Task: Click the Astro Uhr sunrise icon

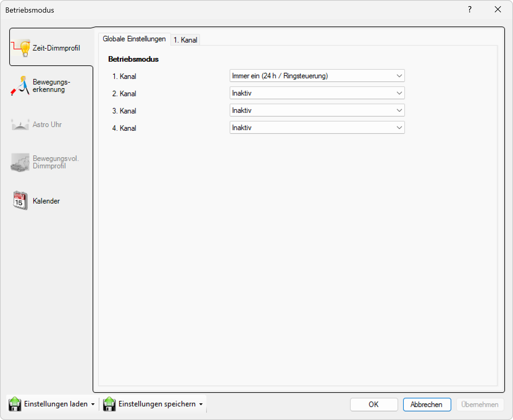Action: coord(20,125)
